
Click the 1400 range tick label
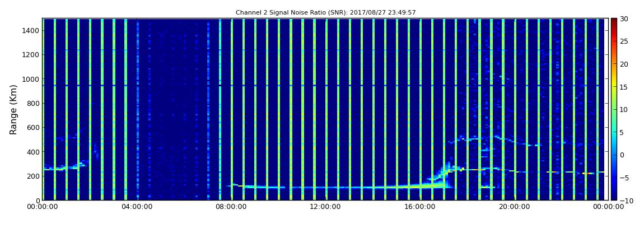[x=31, y=30]
